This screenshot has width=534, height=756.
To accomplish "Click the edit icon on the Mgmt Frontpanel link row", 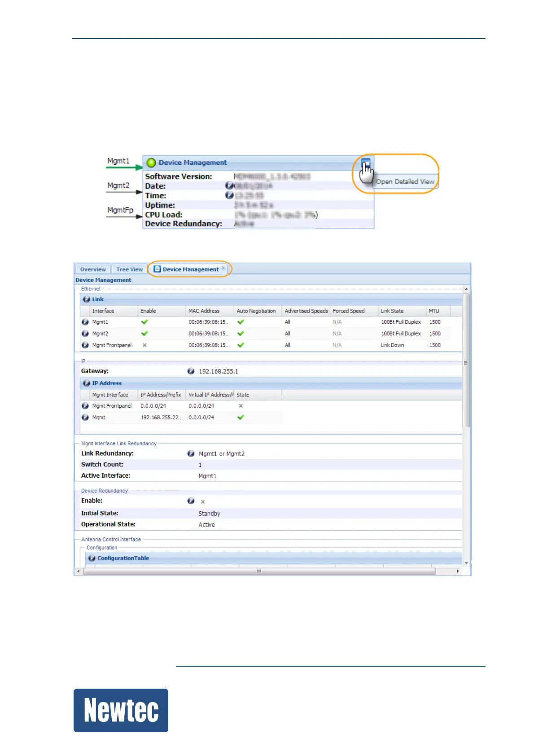I will tap(85, 345).
